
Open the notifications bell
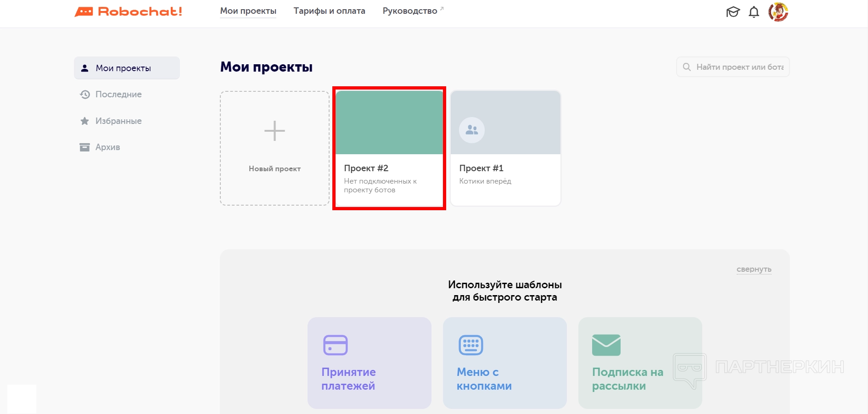(754, 12)
